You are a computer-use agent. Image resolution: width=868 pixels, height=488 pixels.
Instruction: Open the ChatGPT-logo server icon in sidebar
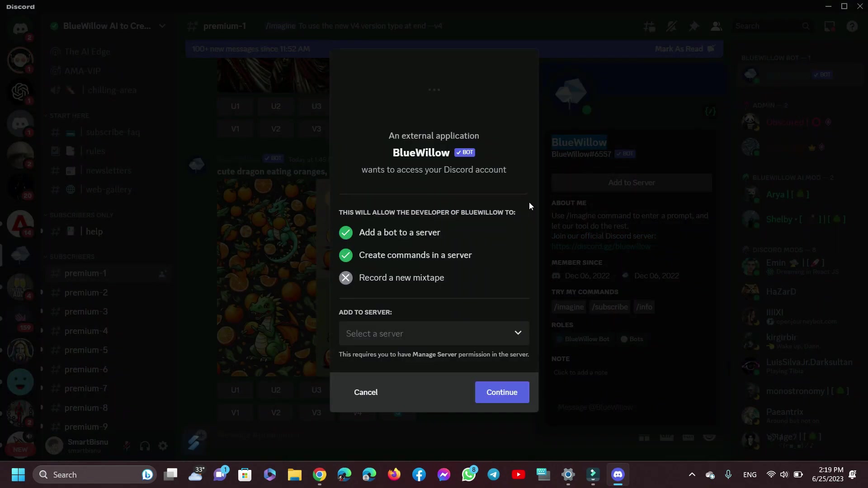[x=20, y=92]
